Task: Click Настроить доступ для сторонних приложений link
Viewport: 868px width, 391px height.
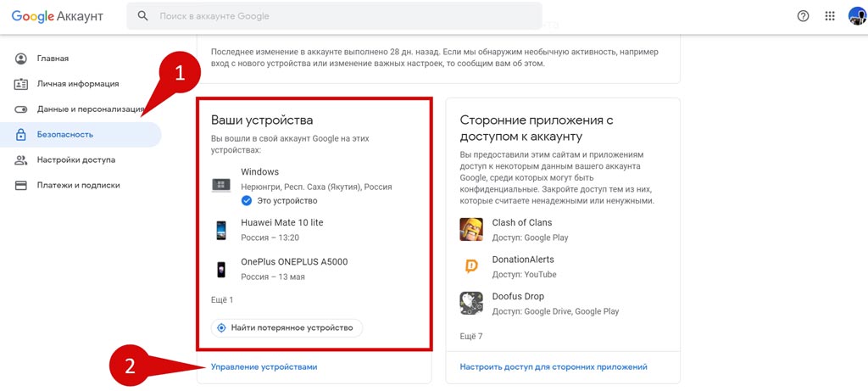Action: [554, 367]
